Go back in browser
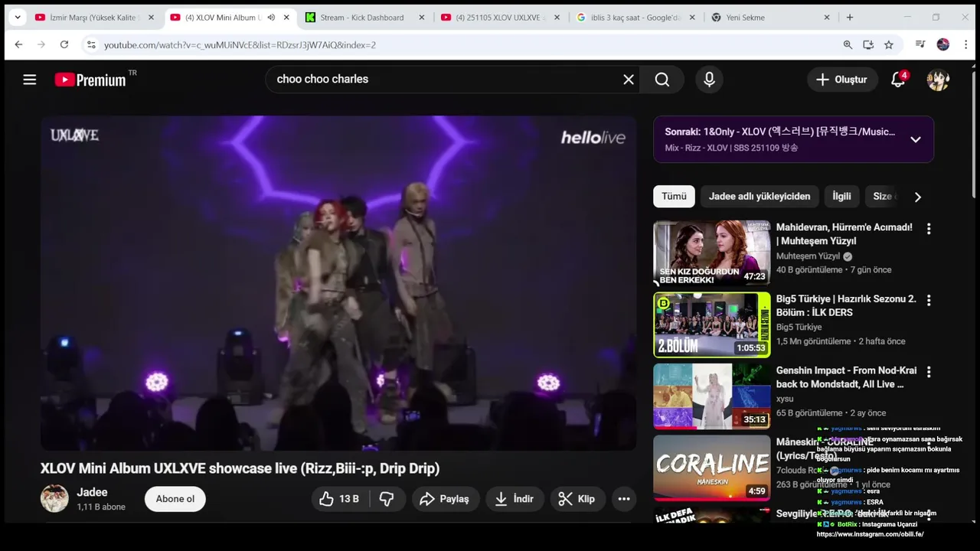The height and width of the screenshot is (551, 980). tap(18, 45)
